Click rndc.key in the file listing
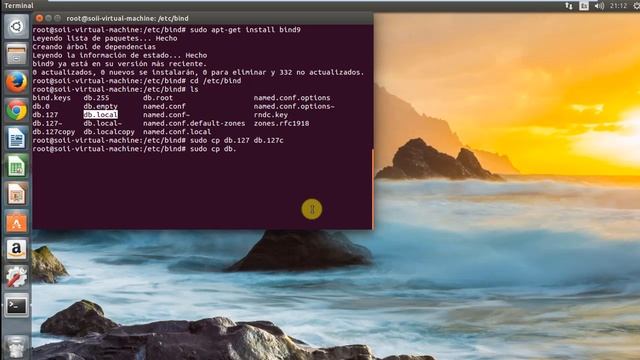The image size is (640, 360). [x=271, y=115]
